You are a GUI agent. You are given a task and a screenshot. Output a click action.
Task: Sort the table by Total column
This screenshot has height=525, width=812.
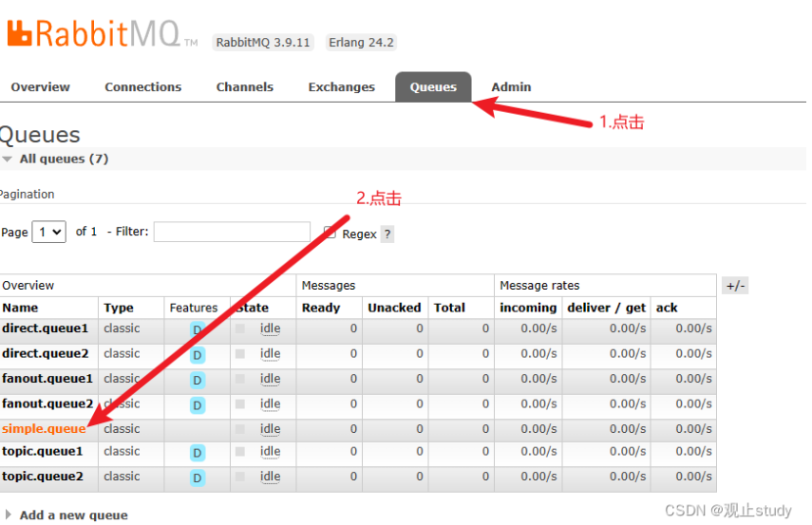[x=449, y=308]
